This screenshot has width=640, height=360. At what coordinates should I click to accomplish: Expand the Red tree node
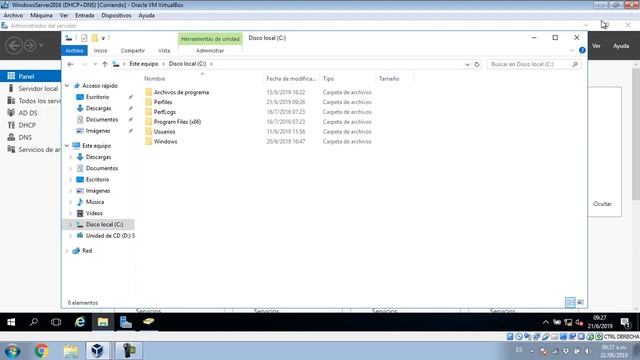tap(67, 251)
